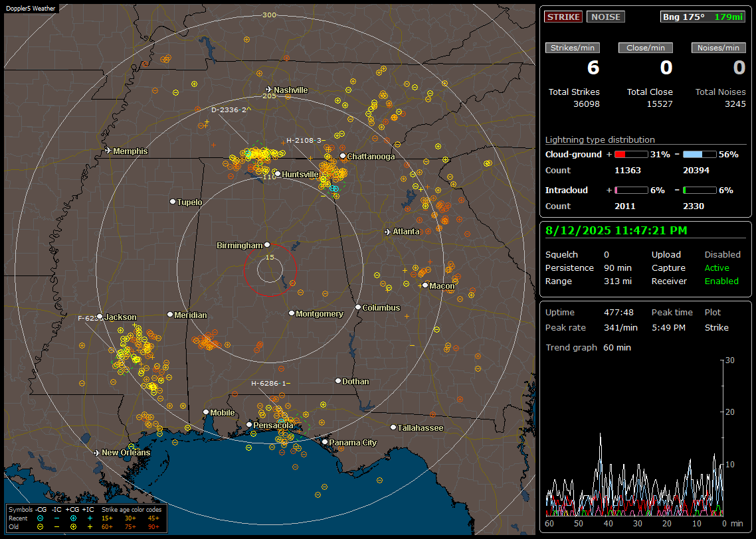
Task: Click the Old -CG yellow legend symbol
Action: pos(40,527)
